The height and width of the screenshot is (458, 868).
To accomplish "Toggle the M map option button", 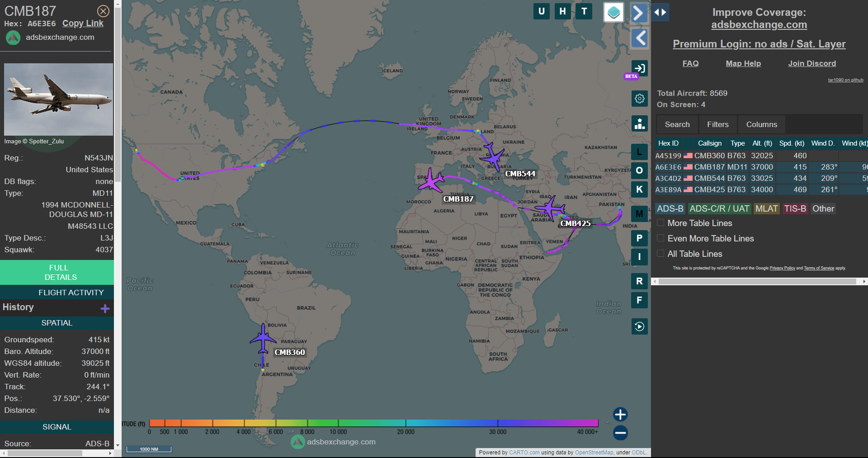I will [639, 214].
